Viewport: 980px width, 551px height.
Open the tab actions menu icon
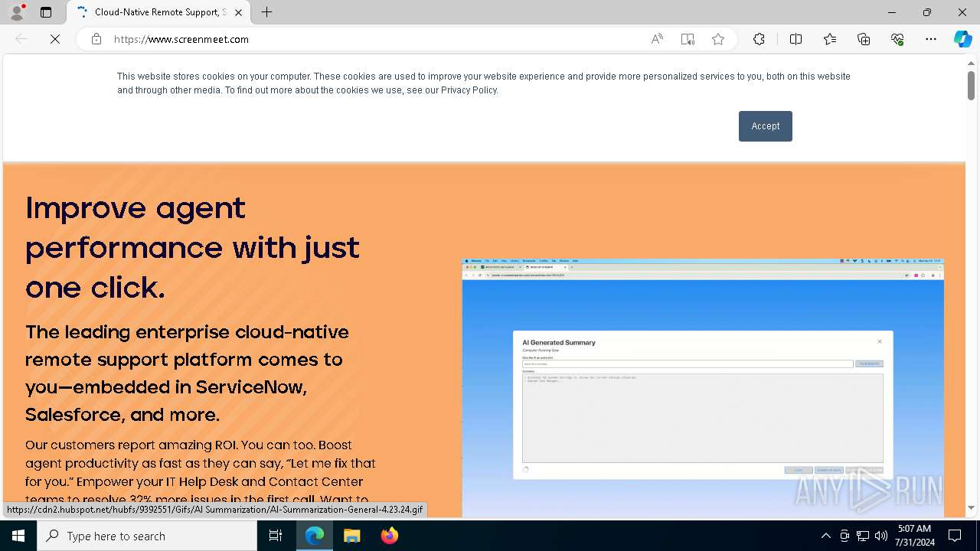46,12
